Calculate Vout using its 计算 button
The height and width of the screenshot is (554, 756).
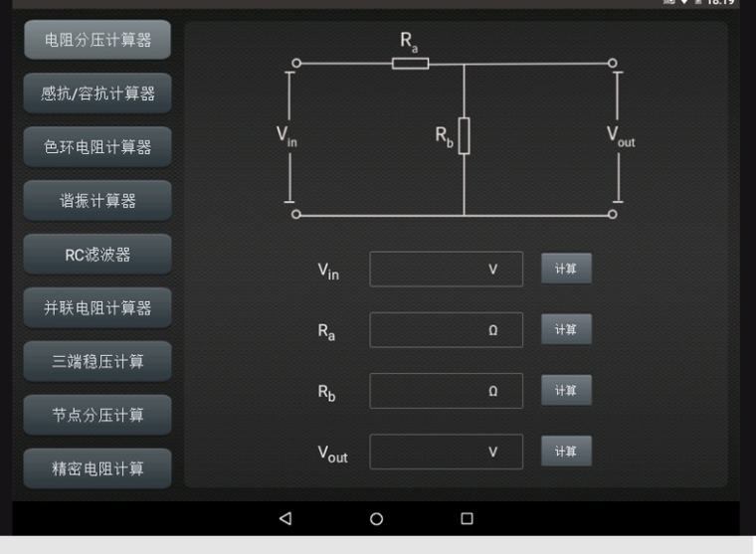click(x=566, y=452)
